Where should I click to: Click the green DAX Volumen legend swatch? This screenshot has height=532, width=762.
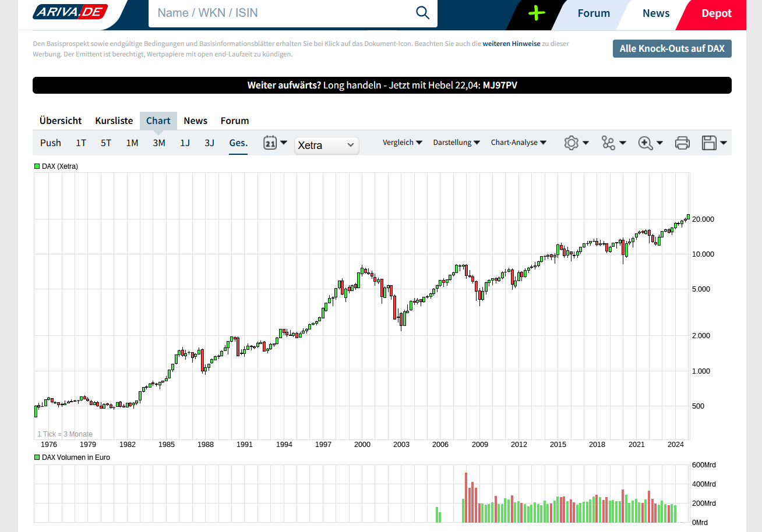pos(37,457)
